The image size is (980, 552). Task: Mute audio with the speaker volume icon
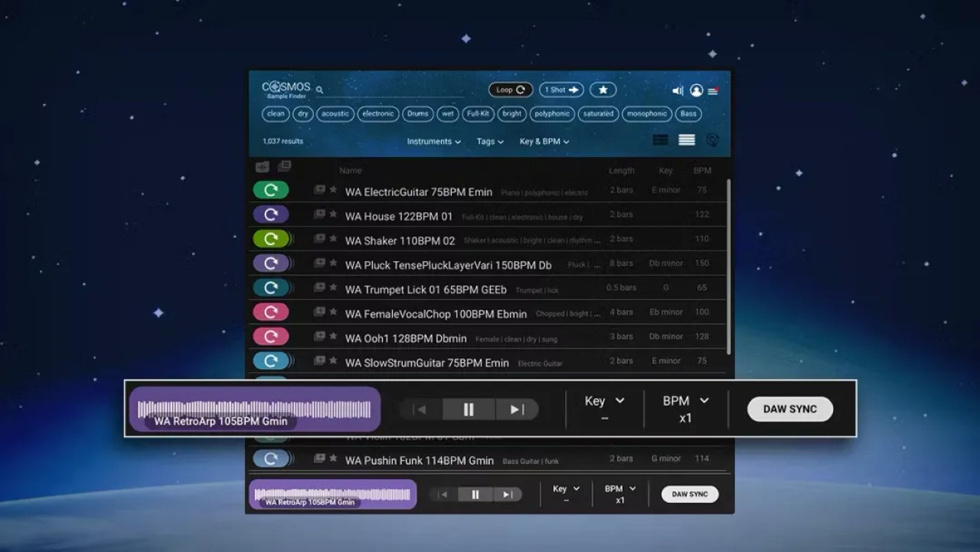point(678,90)
